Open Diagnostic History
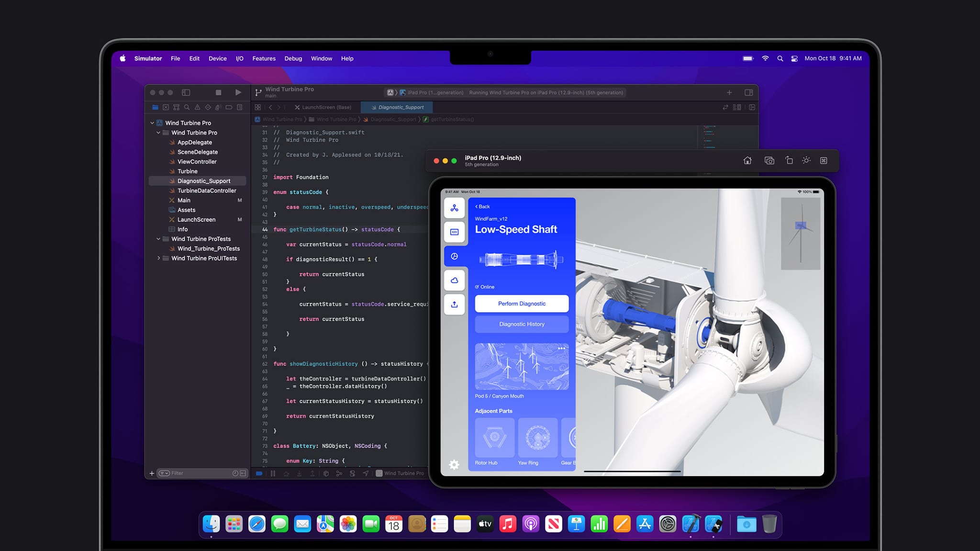 [x=521, y=324]
